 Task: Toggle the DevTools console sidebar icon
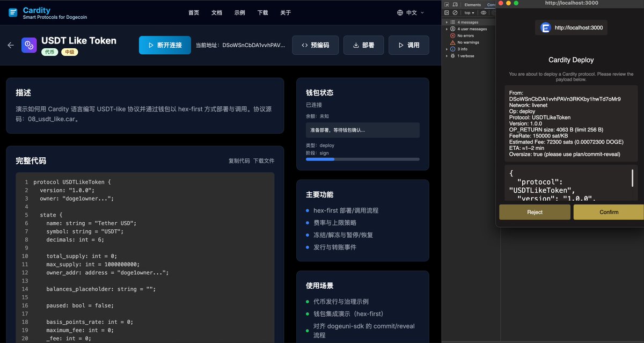pos(447,12)
